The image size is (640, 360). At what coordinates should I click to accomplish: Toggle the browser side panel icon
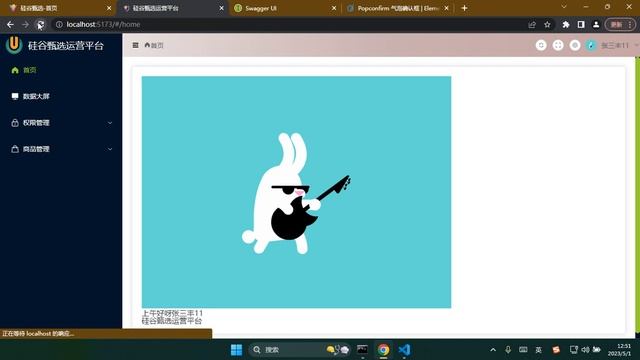tap(581, 24)
